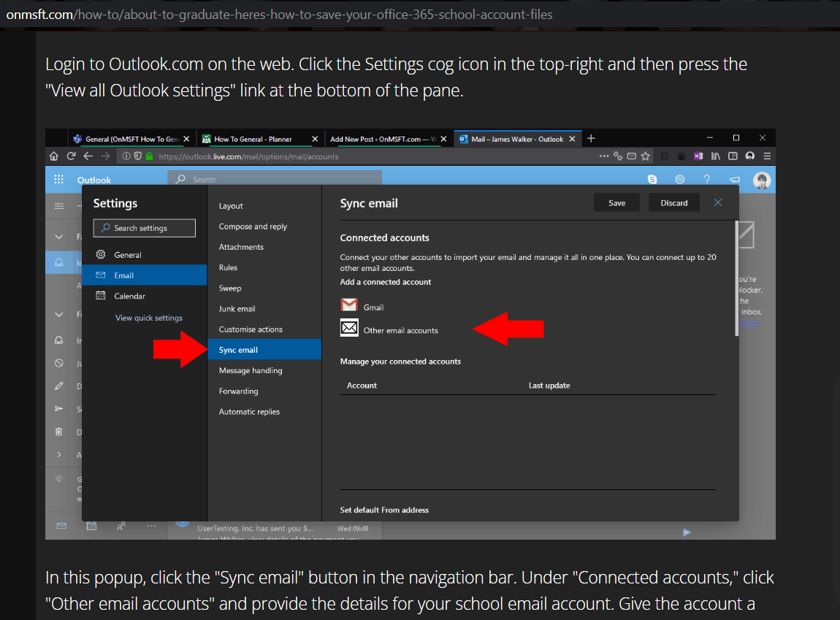Viewport: 840px width, 620px height.
Task: Open the People module icon at bottom
Action: (121, 526)
